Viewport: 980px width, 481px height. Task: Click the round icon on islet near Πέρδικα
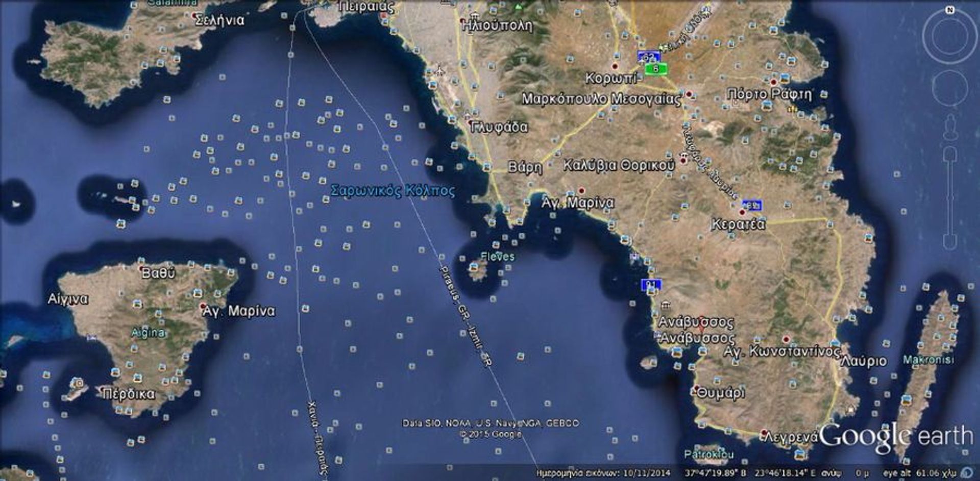pyautogui.click(x=78, y=383)
